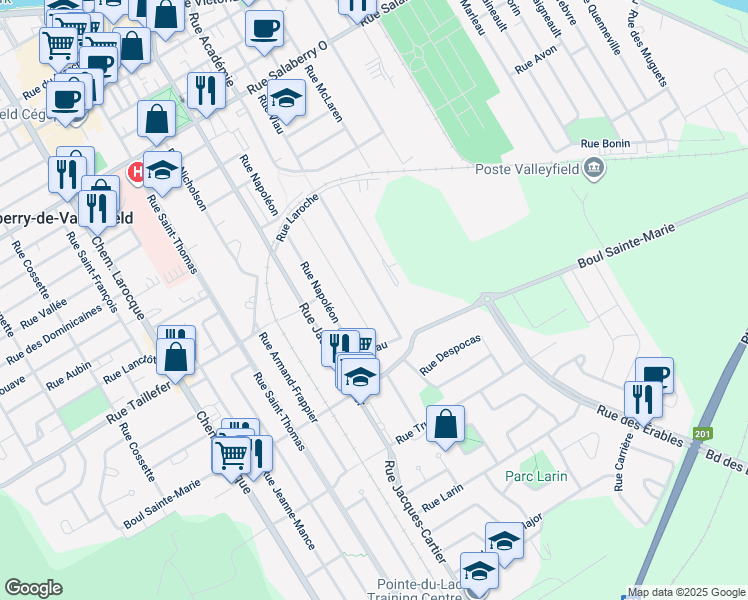Click the Rue Aubin street label
This screenshot has width=748, height=600.
(68, 376)
